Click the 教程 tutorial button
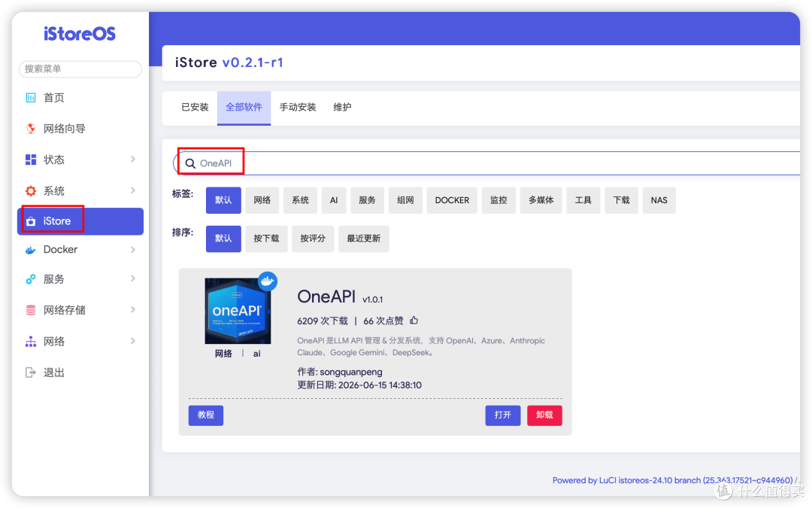The width and height of the screenshot is (812, 508). (206, 415)
